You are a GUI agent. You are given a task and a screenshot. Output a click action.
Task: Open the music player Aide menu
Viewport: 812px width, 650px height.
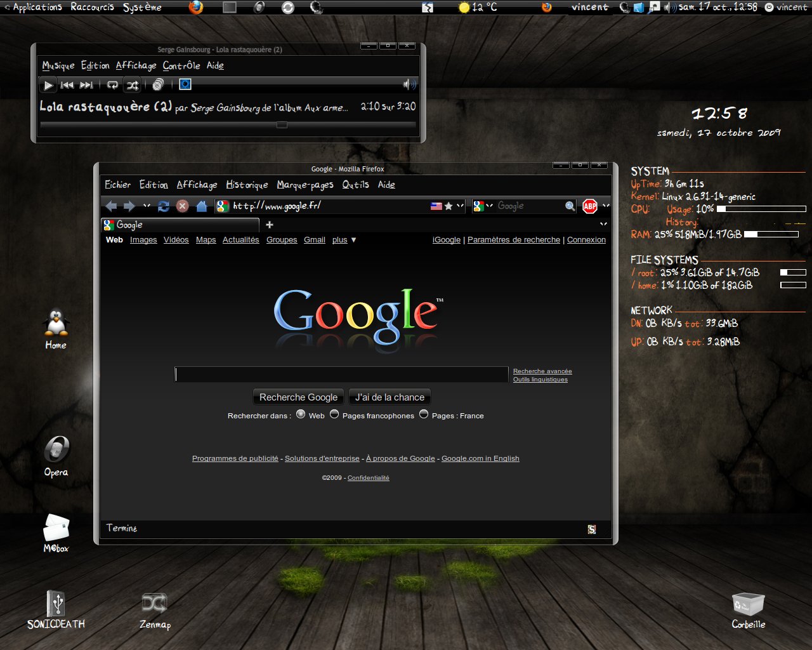[x=215, y=65]
